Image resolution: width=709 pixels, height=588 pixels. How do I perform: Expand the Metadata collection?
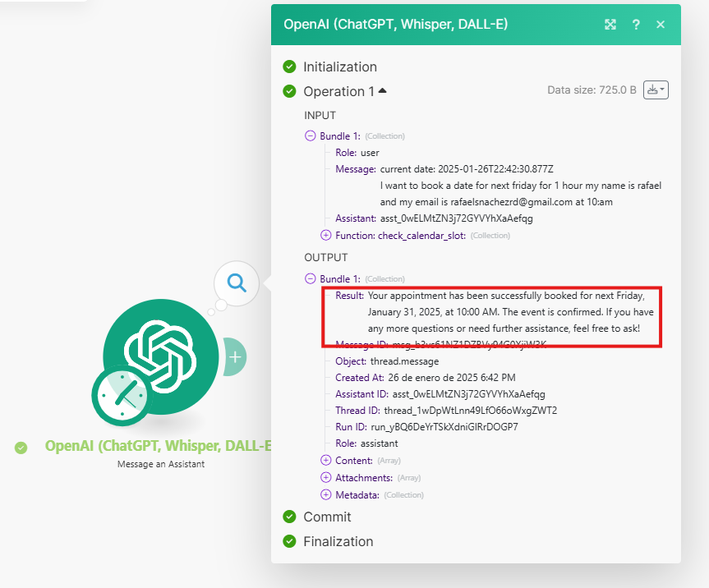pos(325,494)
